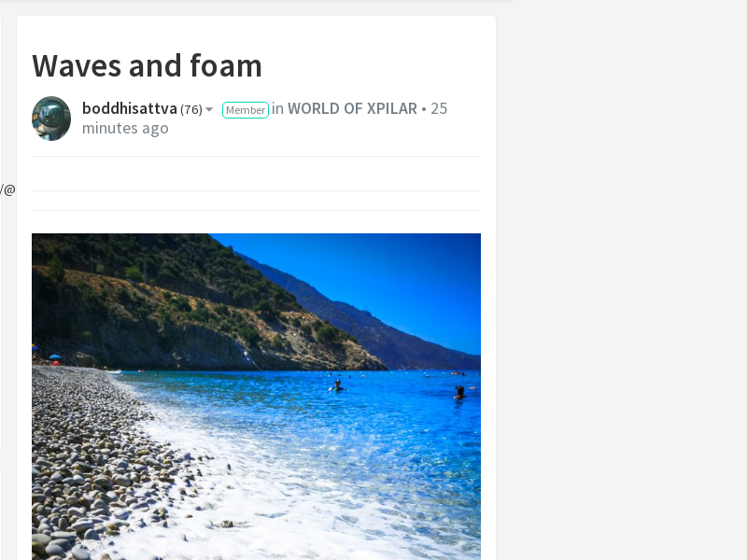The height and width of the screenshot is (560, 747).
Task: Click the "25 minutes ago" timestamp
Action: click(x=264, y=119)
